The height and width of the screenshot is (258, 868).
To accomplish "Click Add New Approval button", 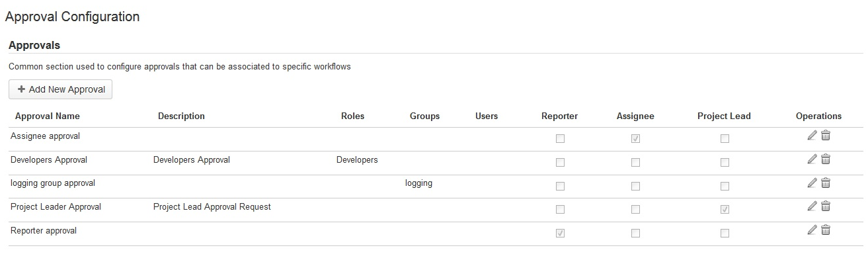I will pyautogui.click(x=61, y=89).
